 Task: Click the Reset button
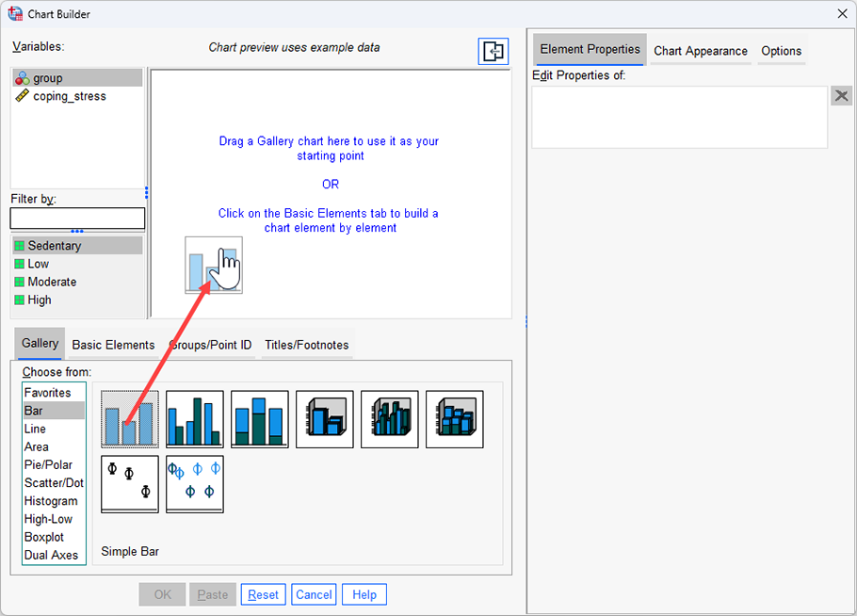click(263, 593)
